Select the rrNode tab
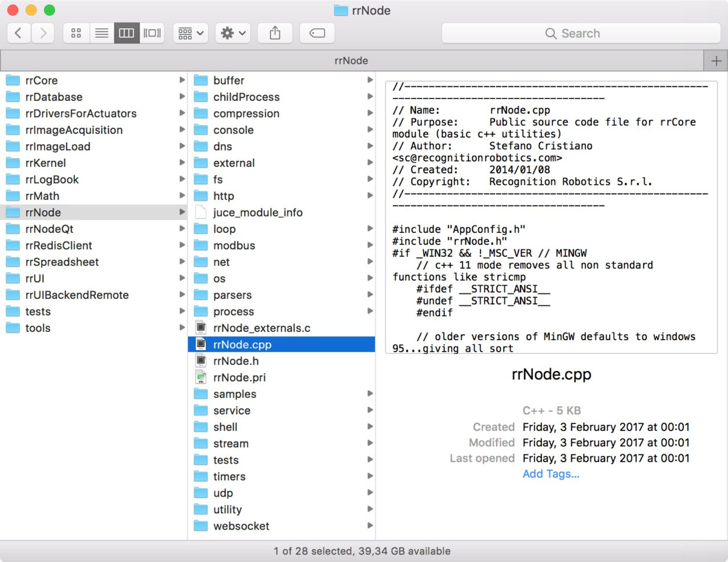Image resolution: width=728 pixels, height=562 pixels. [351, 60]
